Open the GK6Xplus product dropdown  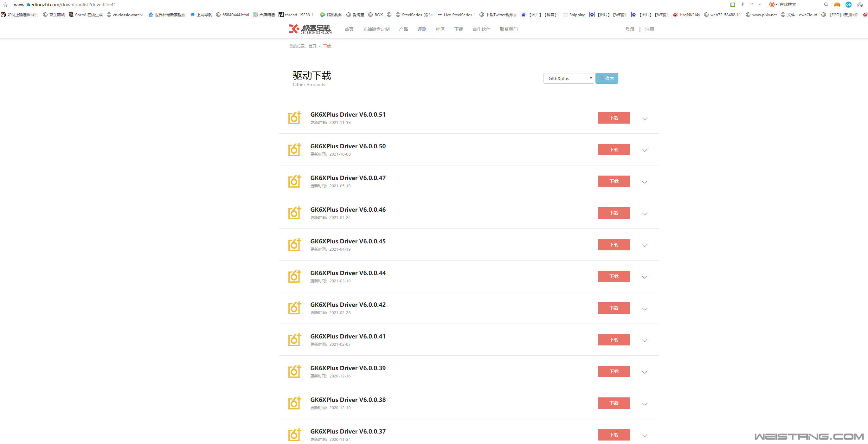(569, 78)
